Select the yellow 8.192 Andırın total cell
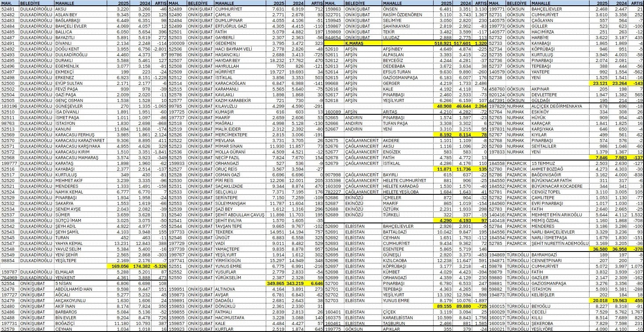Screen dimensions: 644x332 coord(445,135)
